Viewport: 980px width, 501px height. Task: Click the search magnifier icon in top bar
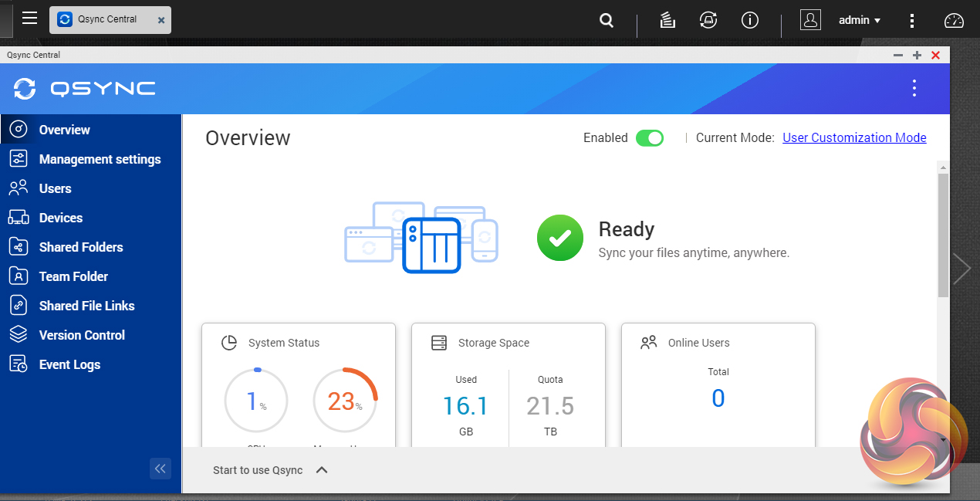[607, 21]
